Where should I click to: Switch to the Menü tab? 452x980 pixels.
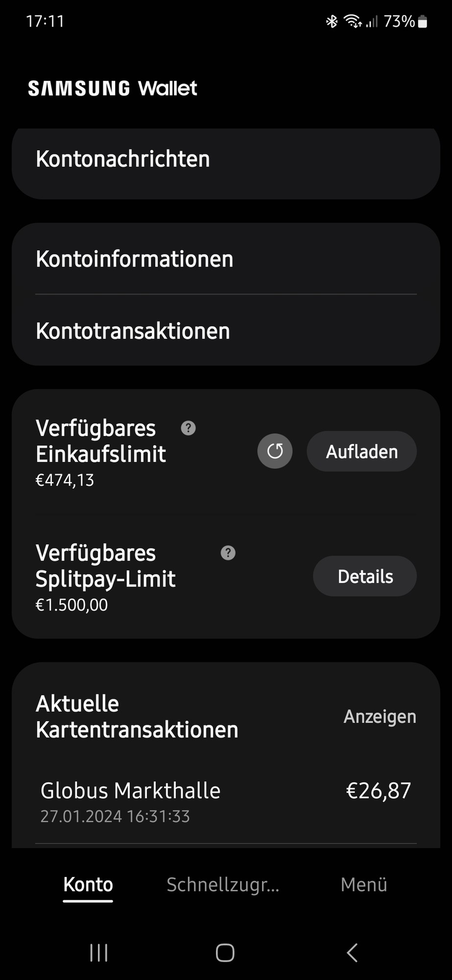point(364,885)
